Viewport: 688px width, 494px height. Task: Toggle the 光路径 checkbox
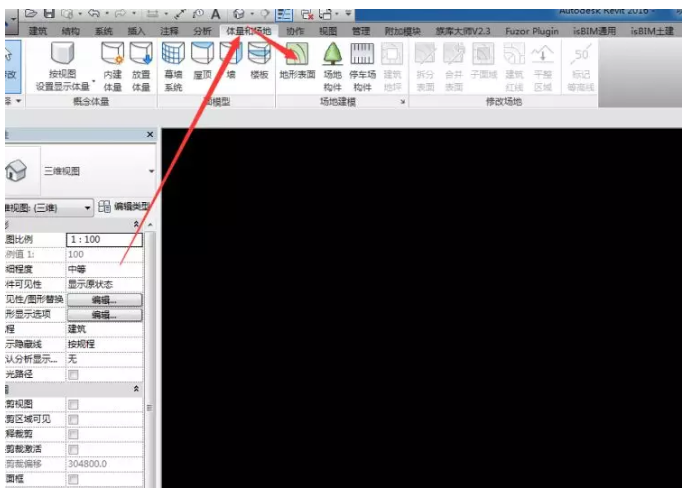(73, 375)
